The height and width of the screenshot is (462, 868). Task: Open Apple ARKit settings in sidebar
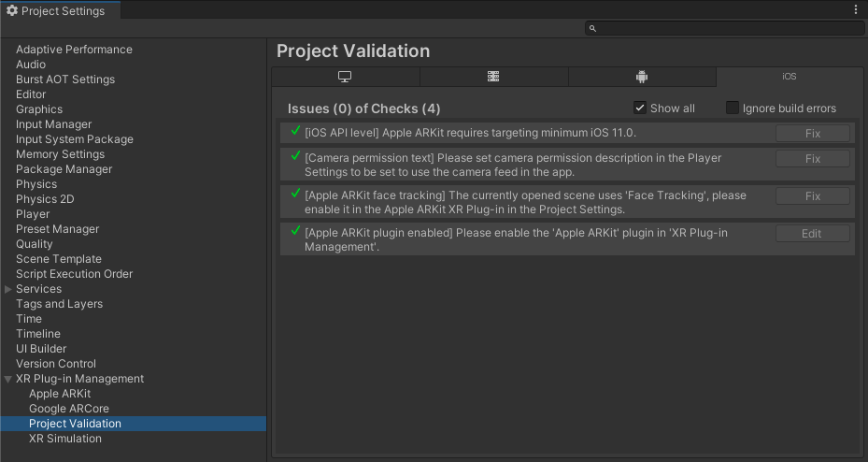60,394
